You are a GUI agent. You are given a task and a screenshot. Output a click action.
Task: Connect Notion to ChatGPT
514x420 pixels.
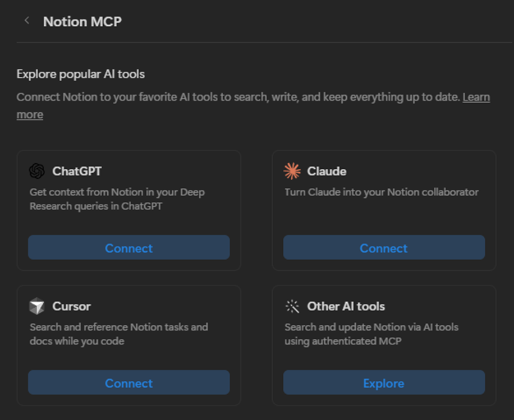pos(128,247)
